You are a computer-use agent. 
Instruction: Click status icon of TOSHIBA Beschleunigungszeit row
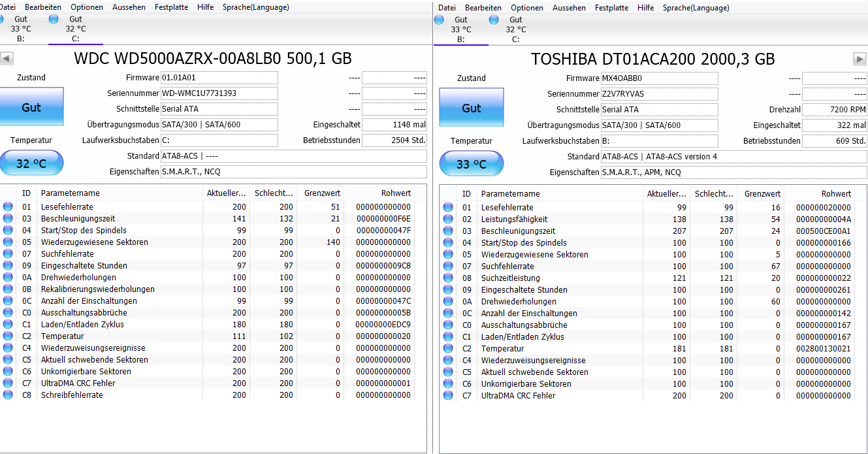click(448, 231)
